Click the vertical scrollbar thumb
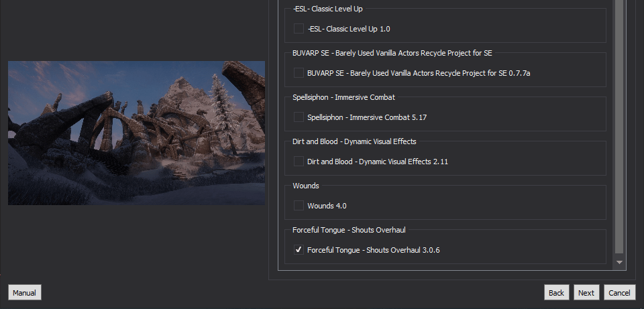 619,127
